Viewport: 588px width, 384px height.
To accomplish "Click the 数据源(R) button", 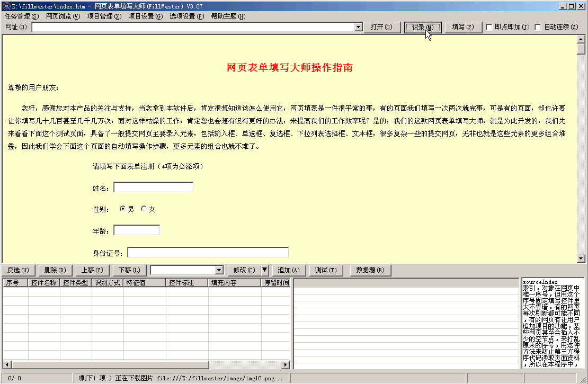I will 370,270.
